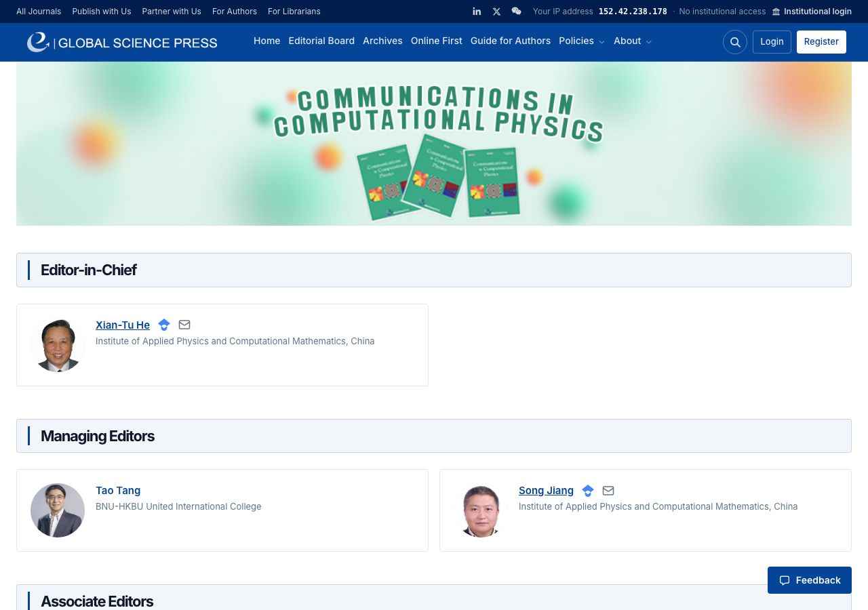The width and height of the screenshot is (868, 610).
Task: Go to the Home nav item
Action: tap(267, 41)
